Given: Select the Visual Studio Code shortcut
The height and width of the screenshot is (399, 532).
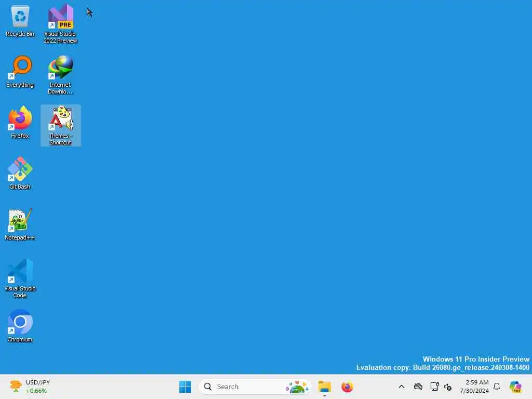Looking at the screenshot, I should (20, 278).
